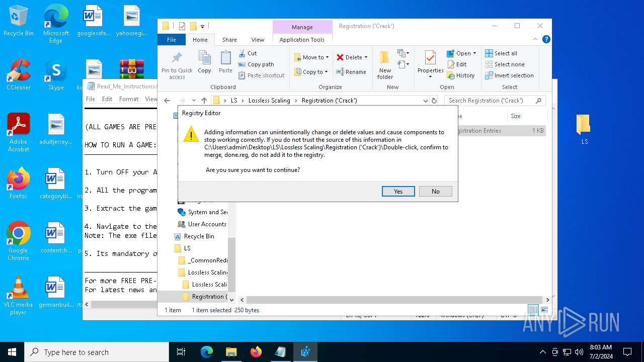This screenshot has height=362, width=644.
Task: Open the Copy to dropdown
Action: tap(311, 72)
